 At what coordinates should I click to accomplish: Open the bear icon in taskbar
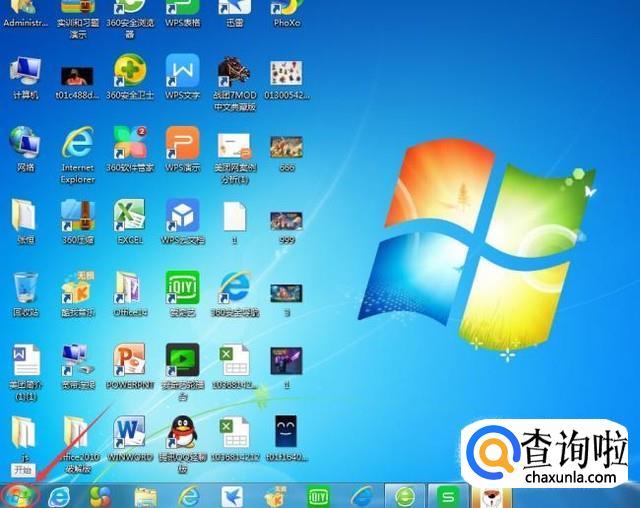click(x=491, y=496)
